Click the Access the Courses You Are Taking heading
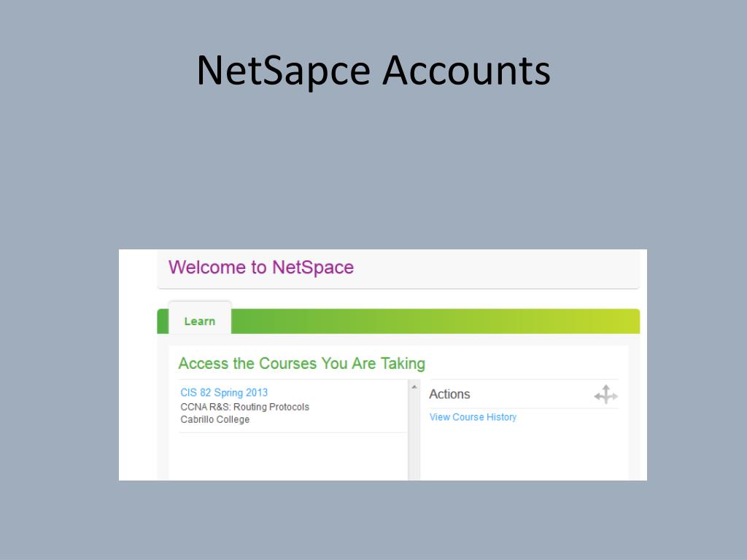The image size is (747, 560). pyautogui.click(x=301, y=363)
